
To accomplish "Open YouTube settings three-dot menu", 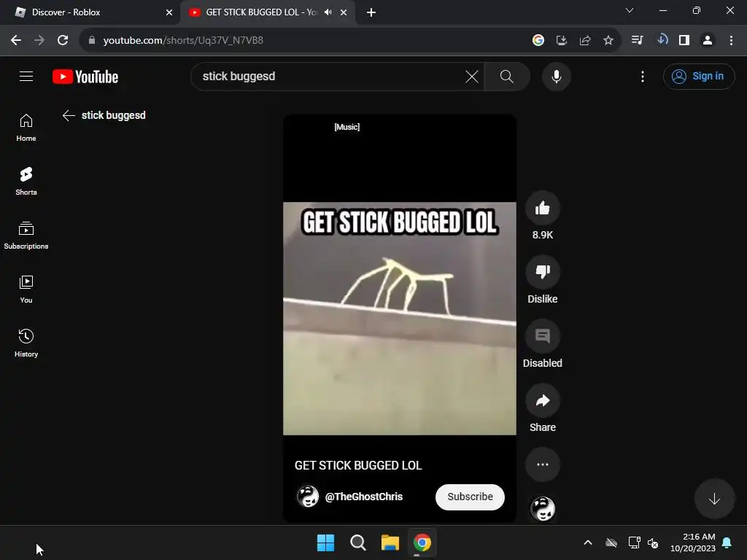I will point(643,76).
